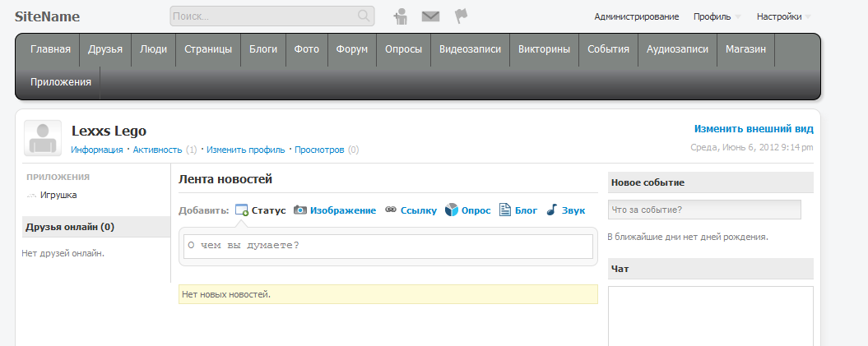Click the Лента новостей heading
This screenshot has width=868, height=346.
pos(225,179)
